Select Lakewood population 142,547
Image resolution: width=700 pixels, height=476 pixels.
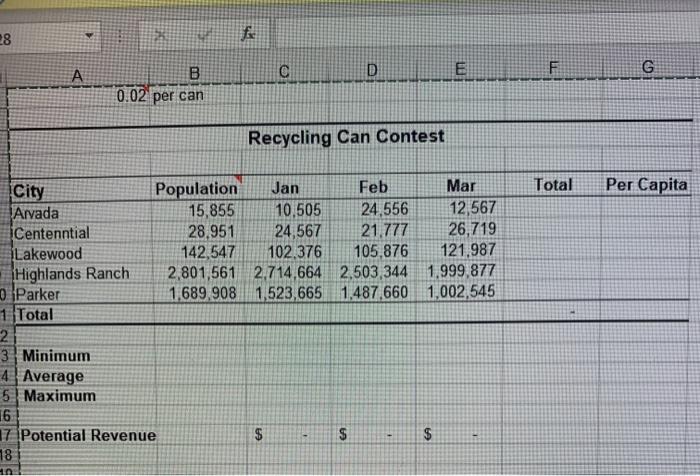pos(198,252)
